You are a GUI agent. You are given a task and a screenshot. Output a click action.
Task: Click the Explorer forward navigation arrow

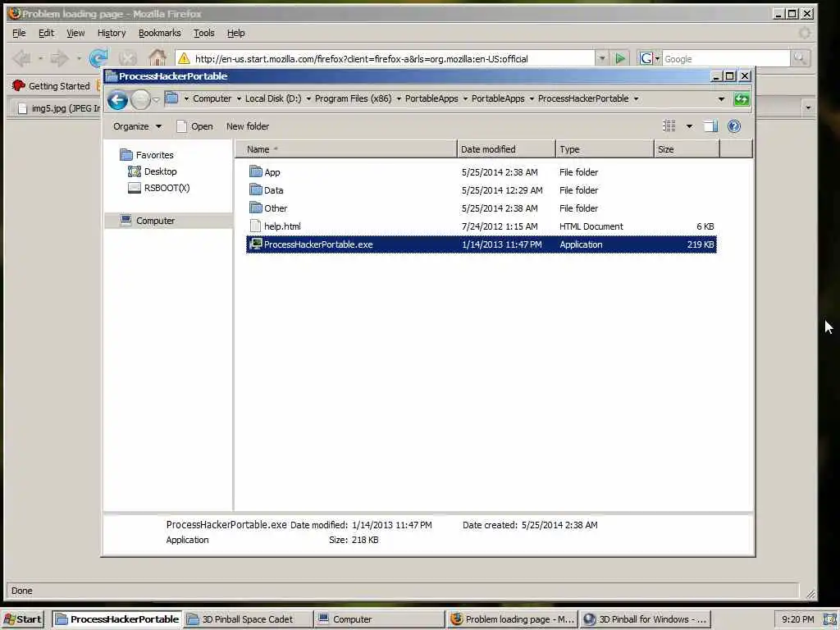(140, 99)
